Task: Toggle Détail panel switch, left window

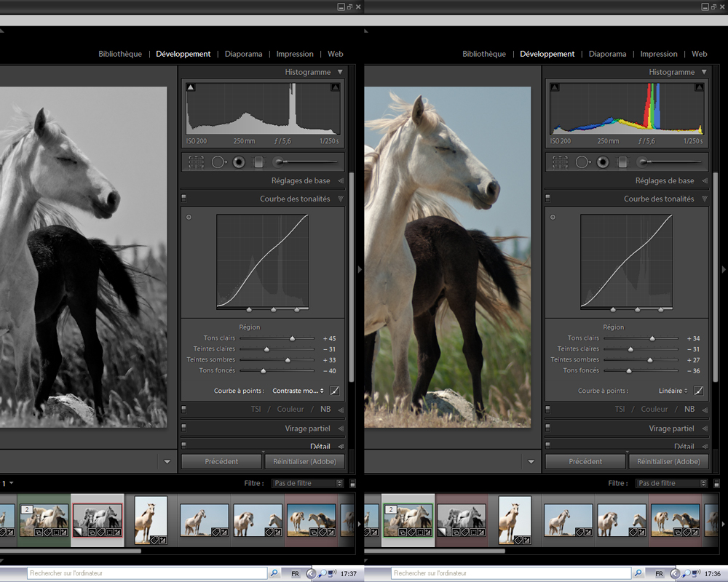Action: click(x=184, y=445)
